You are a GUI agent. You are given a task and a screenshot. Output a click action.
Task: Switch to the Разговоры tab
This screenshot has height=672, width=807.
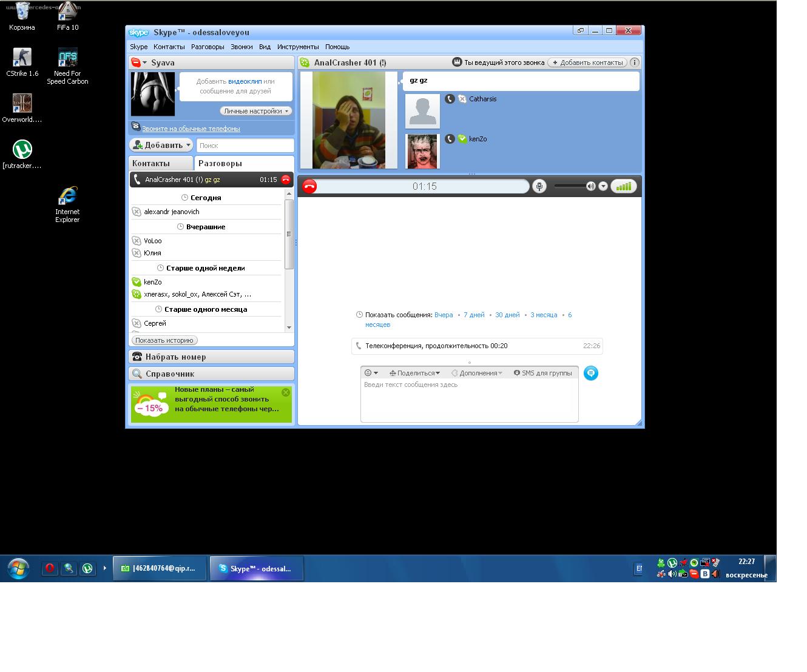[244, 163]
